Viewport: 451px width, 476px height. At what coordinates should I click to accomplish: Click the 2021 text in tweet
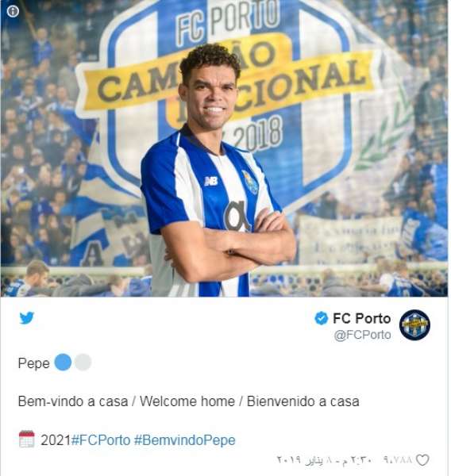pos(56,440)
